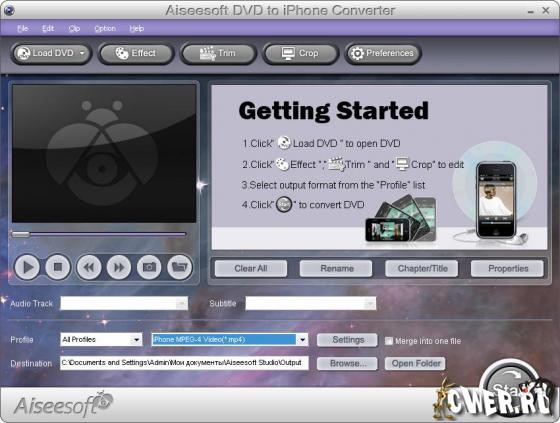Close the converter window
This screenshot has width=560, height=423.
click(x=546, y=10)
